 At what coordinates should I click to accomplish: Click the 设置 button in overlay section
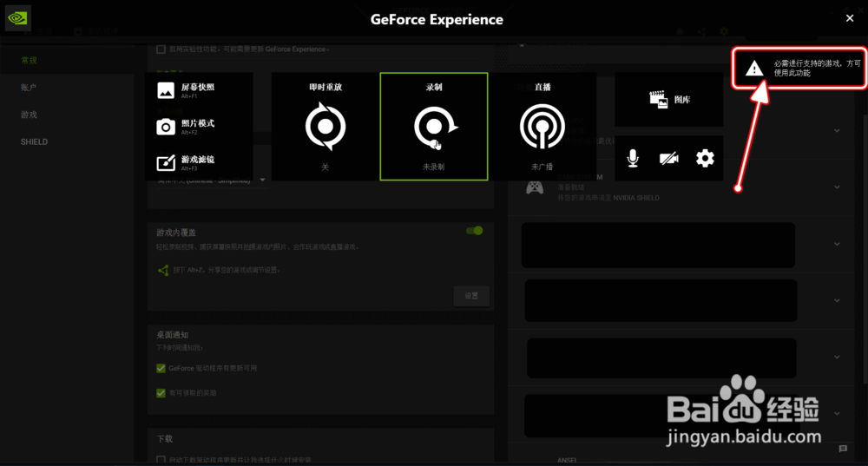(x=471, y=296)
